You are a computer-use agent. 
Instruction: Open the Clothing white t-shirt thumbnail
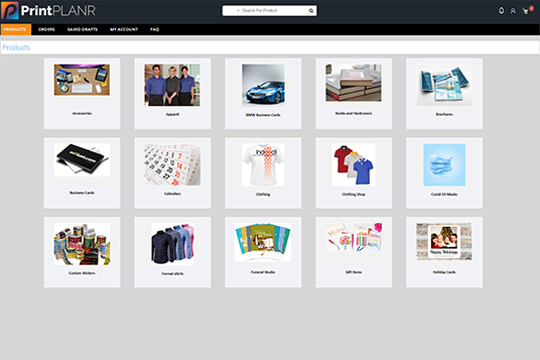263,165
